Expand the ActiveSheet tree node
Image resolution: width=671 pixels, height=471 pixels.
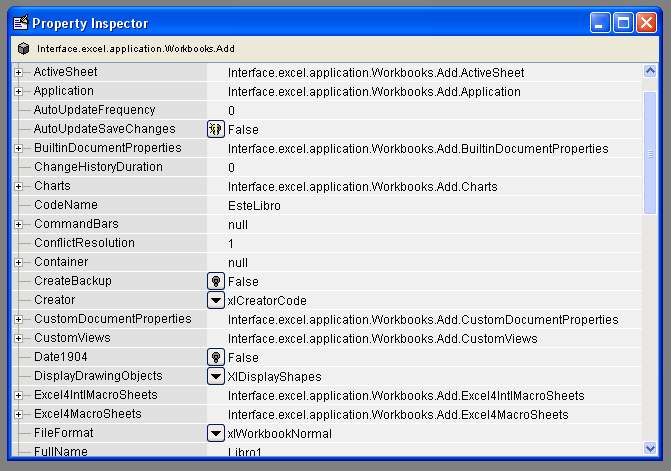(x=18, y=72)
